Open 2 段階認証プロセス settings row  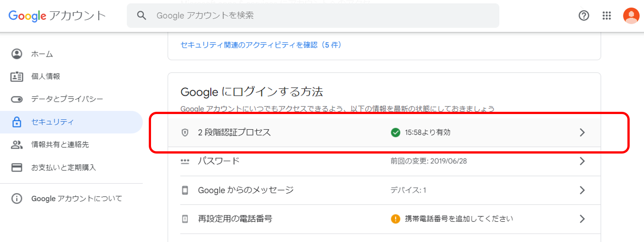(384, 132)
